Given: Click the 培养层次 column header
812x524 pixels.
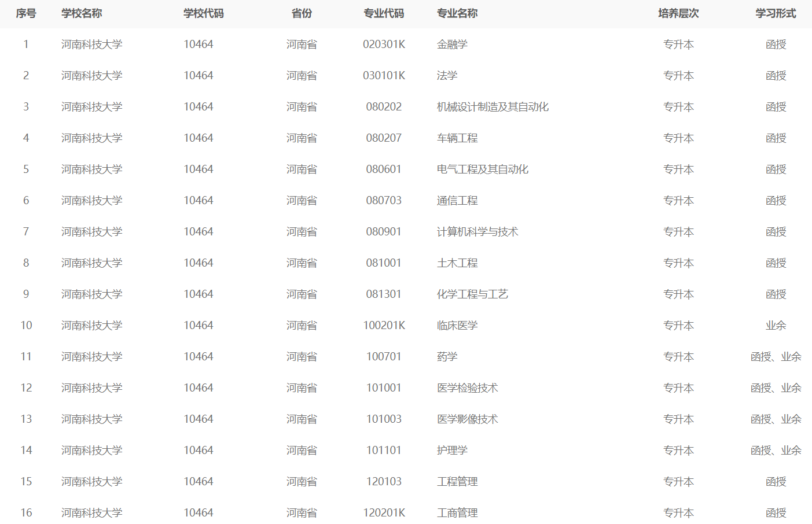Looking at the screenshot, I should coord(678,13).
